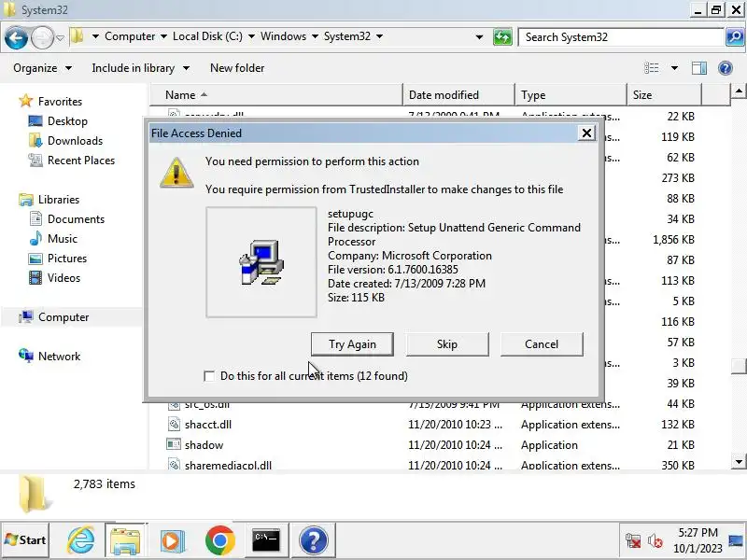The height and width of the screenshot is (560, 747).
Task: Select Favorites in the navigation pane
Action: click(x=50, y=102)
